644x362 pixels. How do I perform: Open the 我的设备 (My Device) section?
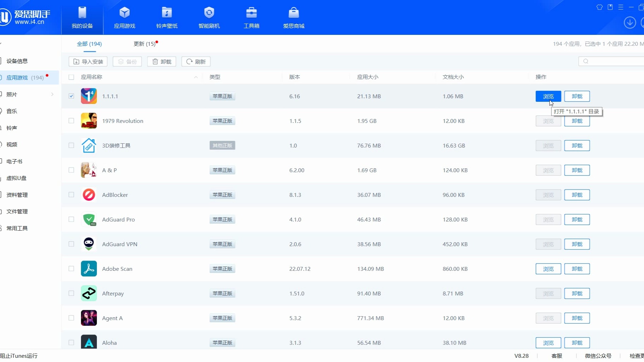[x=82, y=17]
